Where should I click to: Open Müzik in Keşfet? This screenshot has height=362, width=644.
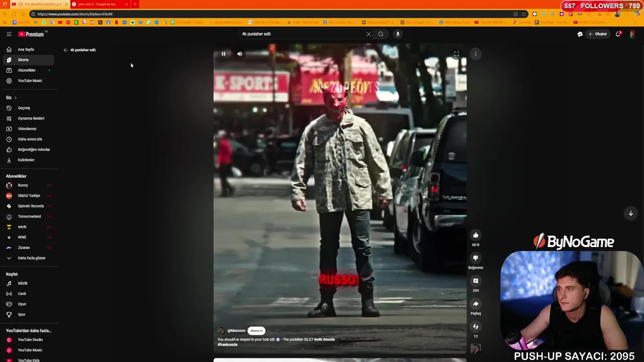(x=29, y=283)
